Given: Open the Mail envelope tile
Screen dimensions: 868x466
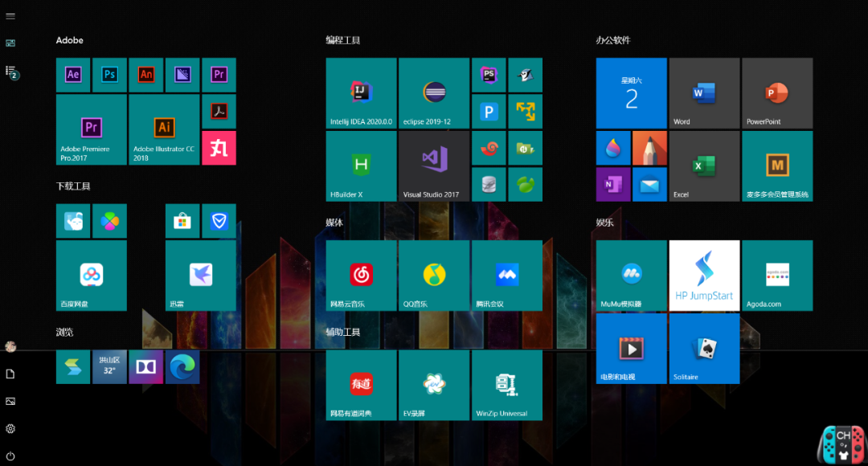Looking at the screenshot, I should click(x=650, y=184).
